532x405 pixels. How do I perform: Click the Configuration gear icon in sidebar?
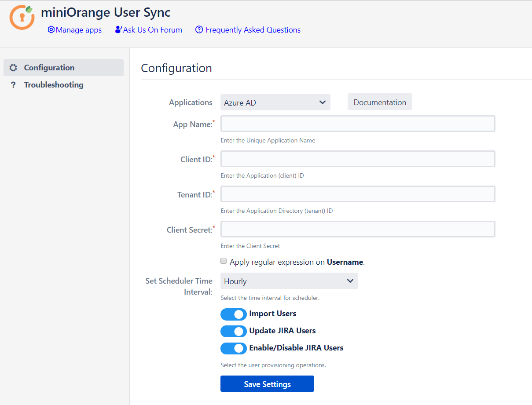point(13,68)
